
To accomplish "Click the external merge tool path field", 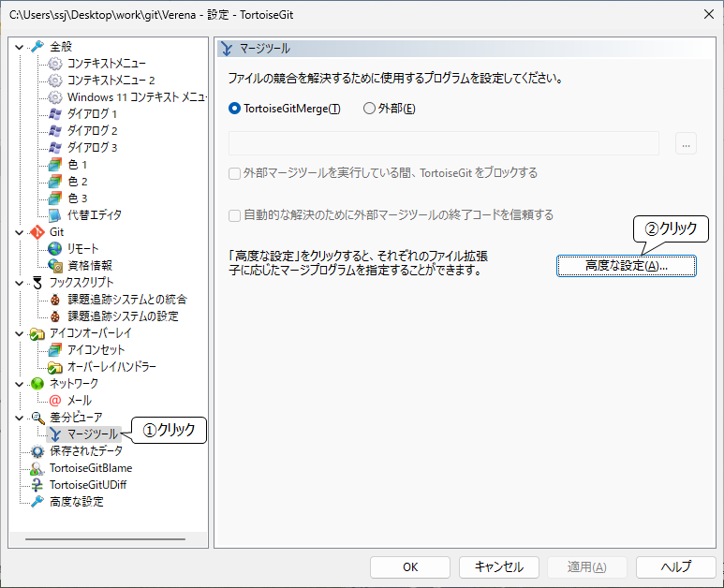I will click(x=444, y=143).
